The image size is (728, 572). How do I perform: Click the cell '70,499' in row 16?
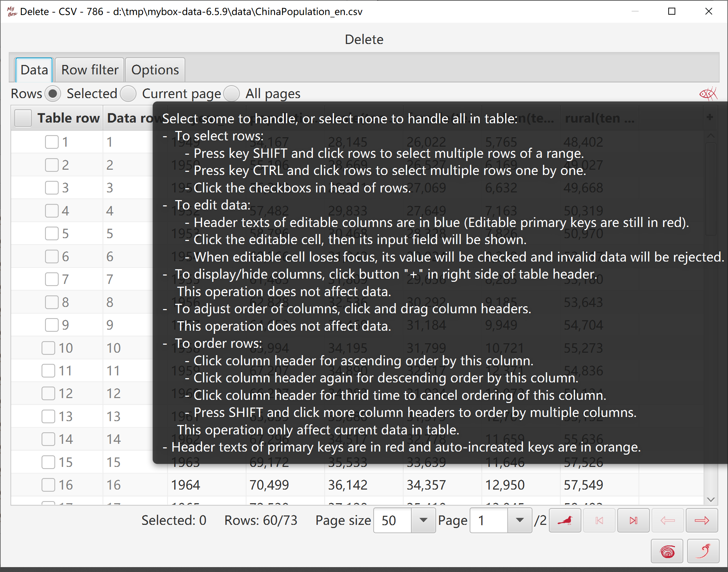pyautogui.click(x=285, y=485)
